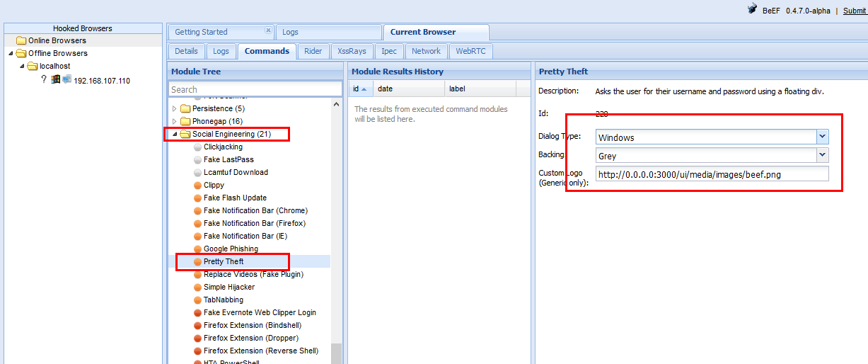Select the Current Browser tab
Screen dimensions: 868x364
coord(436,32)
